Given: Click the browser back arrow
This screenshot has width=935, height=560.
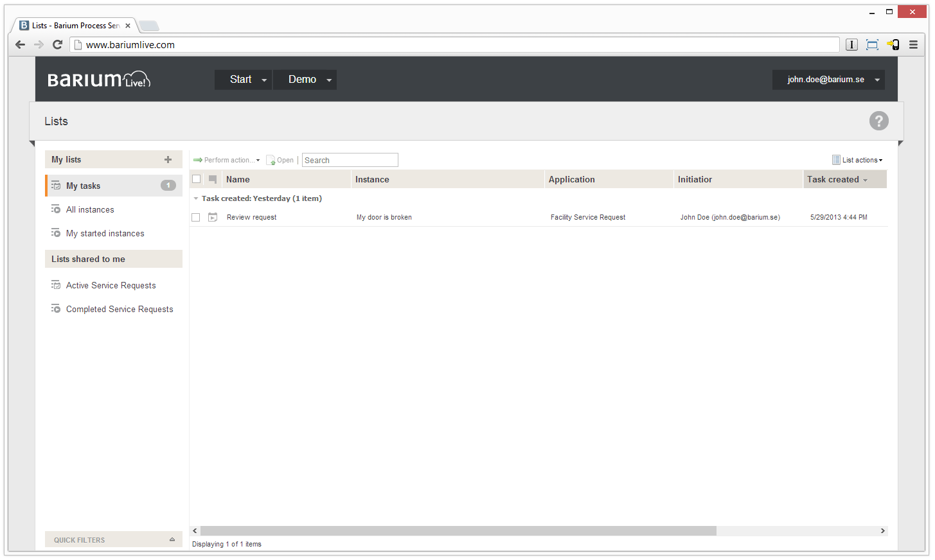Looking at the screenshot, I should click(x=20, y=45).
